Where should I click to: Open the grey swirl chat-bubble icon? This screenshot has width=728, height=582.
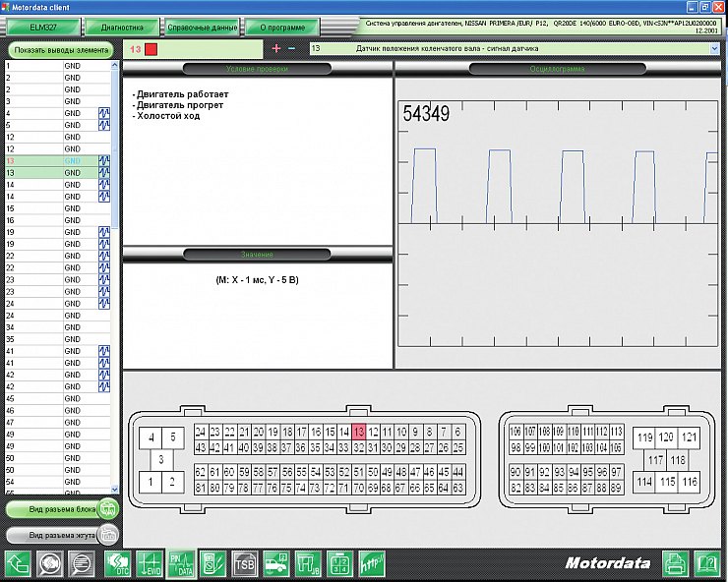pyautogui.click(x=49, y=564)
